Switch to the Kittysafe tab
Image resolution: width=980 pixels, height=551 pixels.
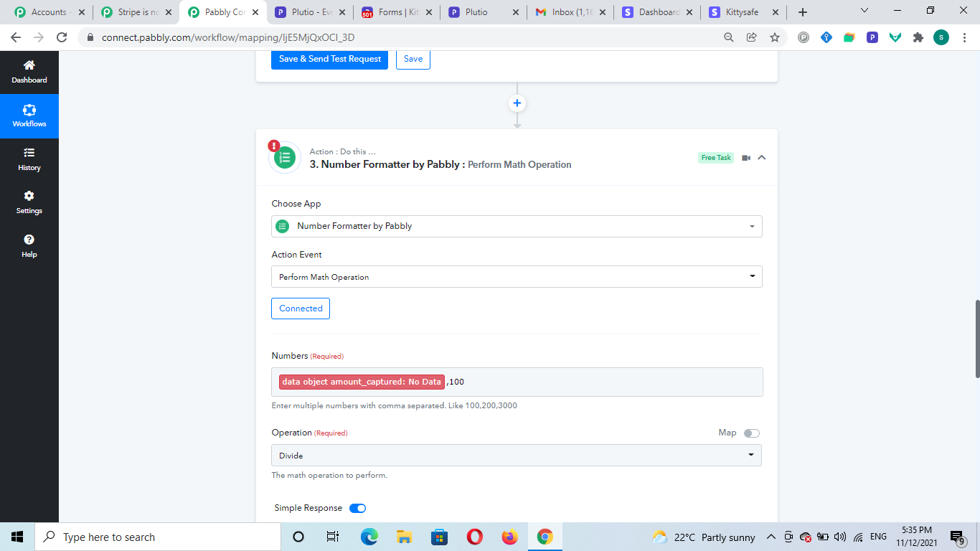pos(743,12)
